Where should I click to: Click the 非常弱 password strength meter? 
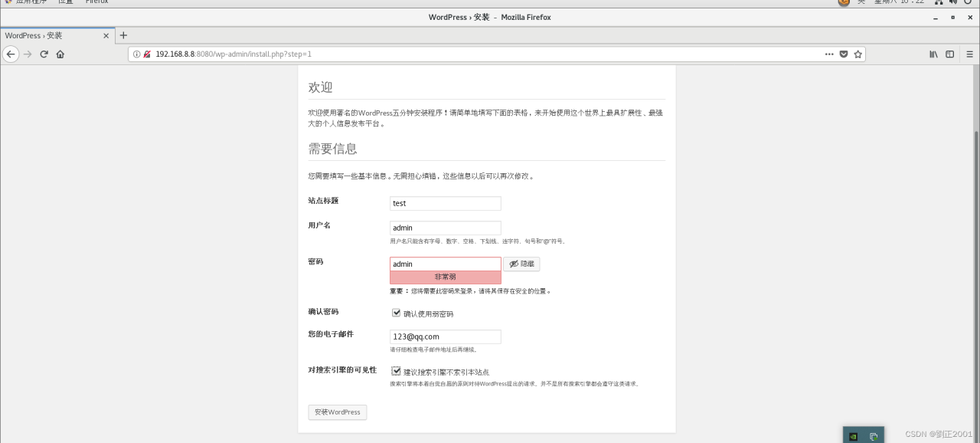(x=445, y=277)
